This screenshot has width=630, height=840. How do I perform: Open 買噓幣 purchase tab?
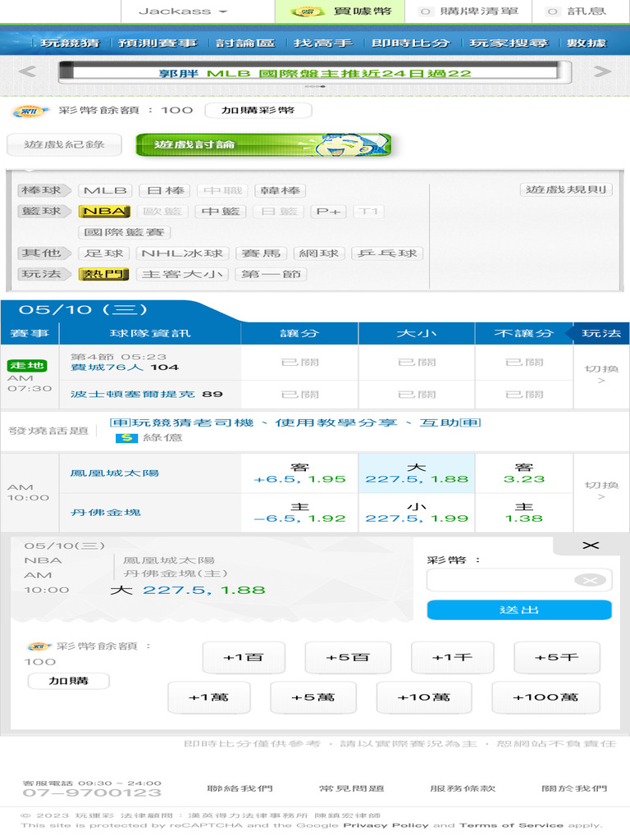click(340, 11)
